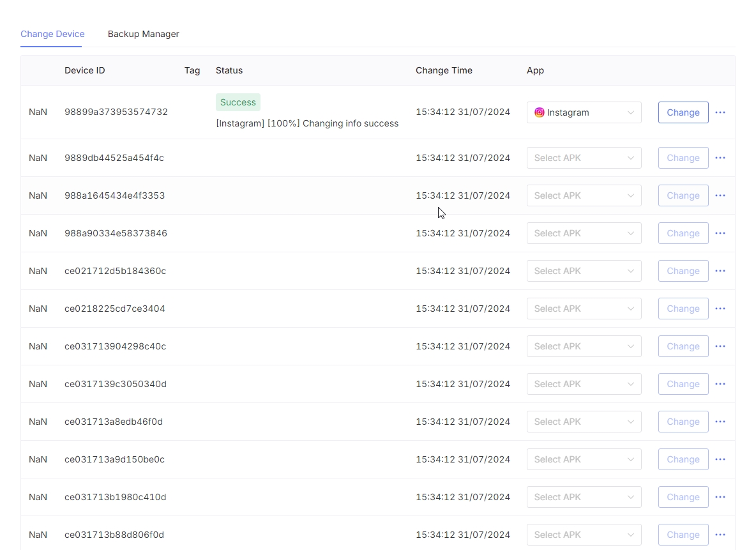Expand Select APK for device ce031713a9d150be0c

click(584, 459)
